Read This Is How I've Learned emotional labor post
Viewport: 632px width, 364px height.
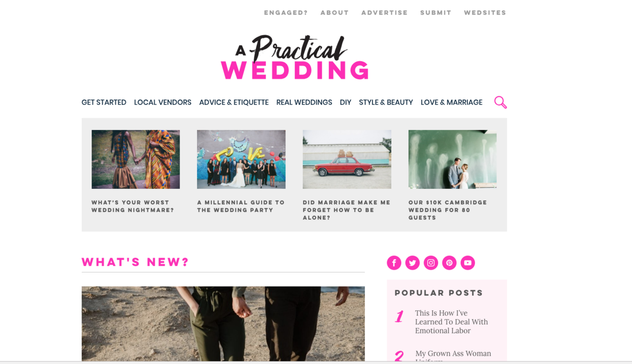click(x=451, y=322)
